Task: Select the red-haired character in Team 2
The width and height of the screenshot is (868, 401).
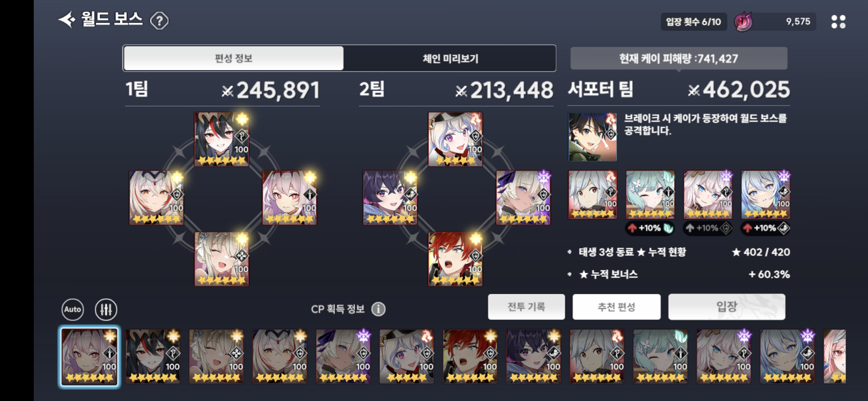Action: (x=456, y=259)
